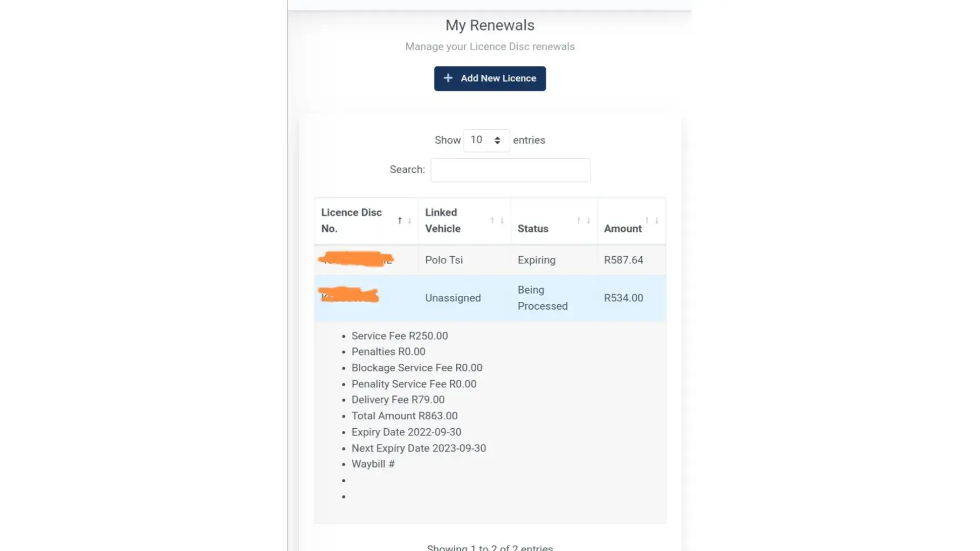The width and height of the screenshot is (980, 551).
Task: Click the Being Processed status cell
Action: (x=542, y=298)
